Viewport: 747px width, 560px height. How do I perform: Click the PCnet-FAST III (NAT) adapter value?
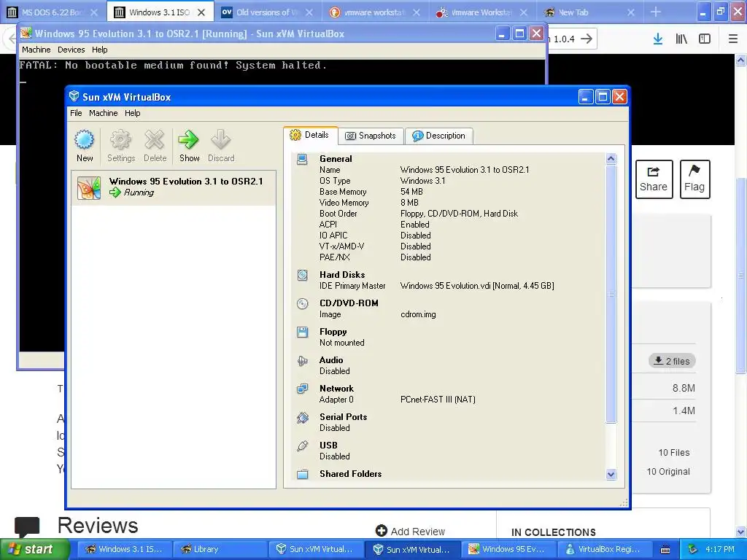438,399
